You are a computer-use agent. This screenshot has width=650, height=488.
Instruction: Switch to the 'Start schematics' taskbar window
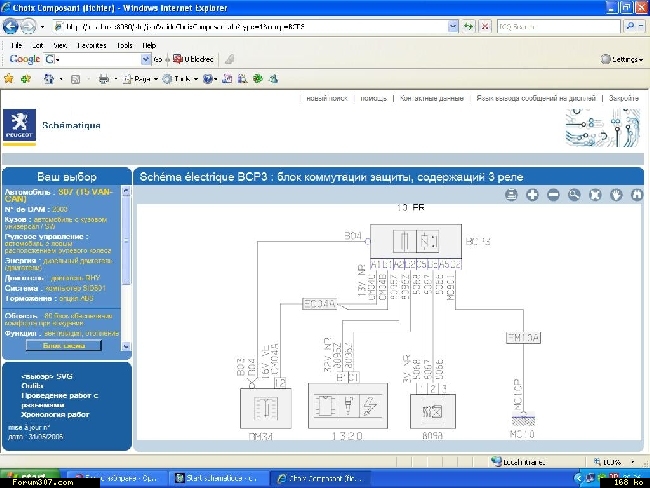click(x=217, y=478)
